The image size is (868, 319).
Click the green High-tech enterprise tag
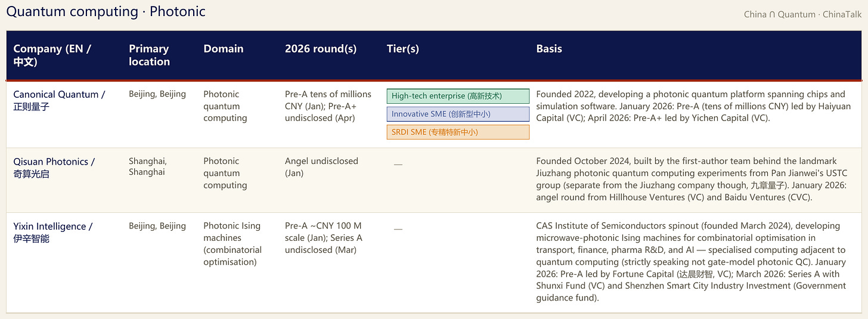458,96
